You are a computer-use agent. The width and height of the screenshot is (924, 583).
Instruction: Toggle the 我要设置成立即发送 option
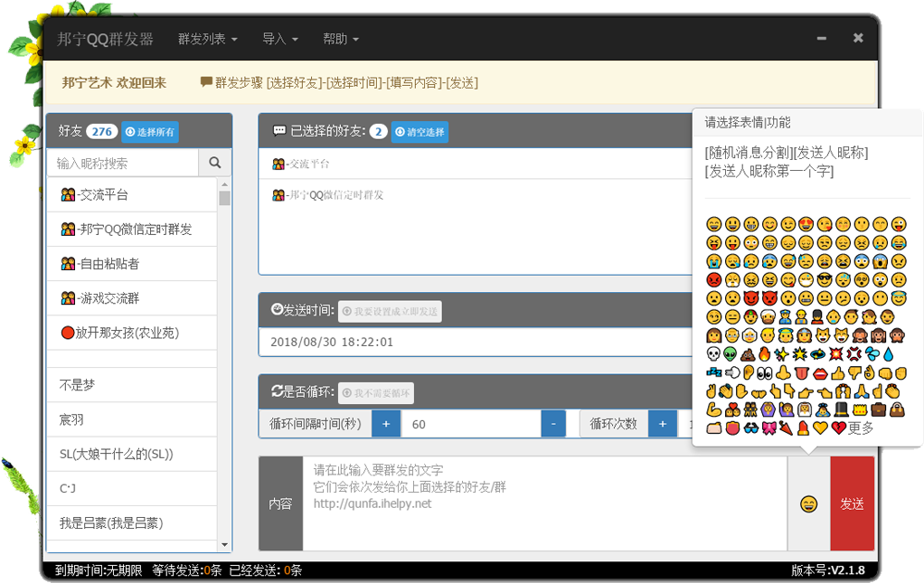click(x=390, y=312)
